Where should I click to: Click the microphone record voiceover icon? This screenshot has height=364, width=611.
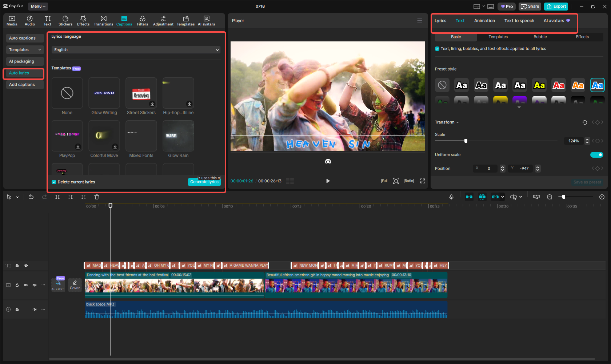pyautogui.click(x=451, y=197)
